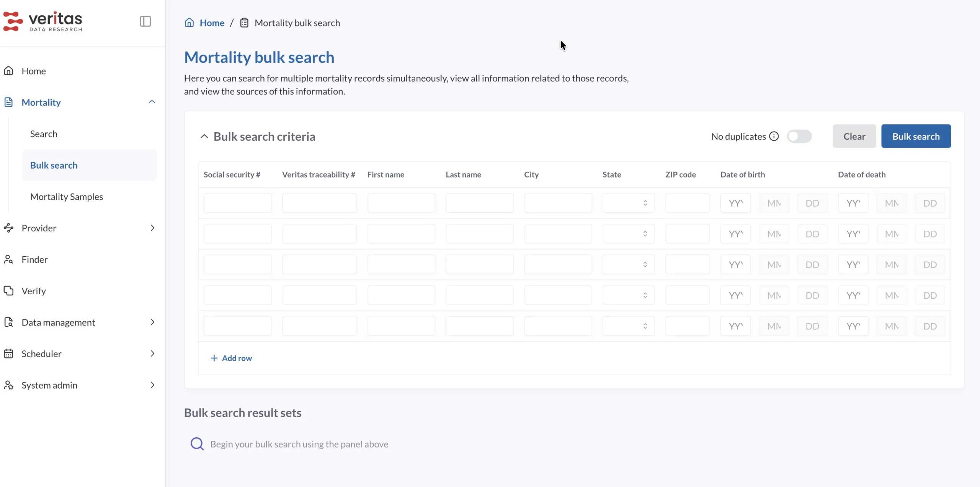980x487 pixels.
Task: Click the Home house icon in sidebar
Action: click(x=8, y=71)
